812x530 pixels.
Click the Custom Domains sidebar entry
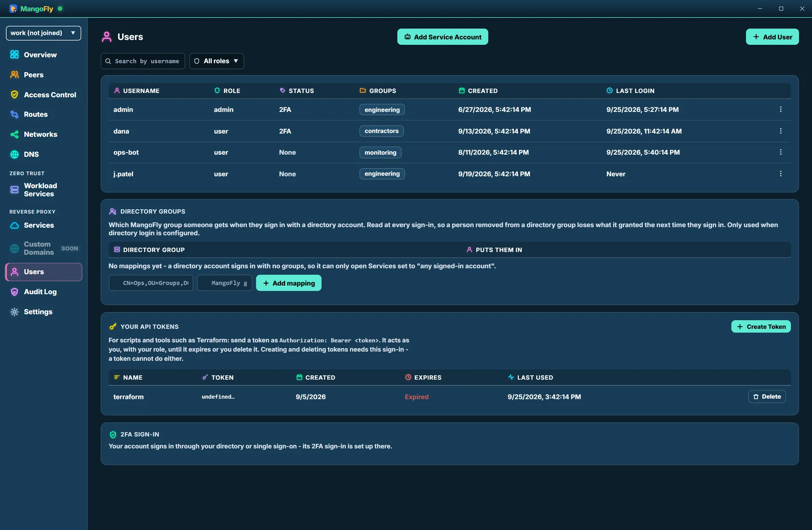[x=44, y=248]
